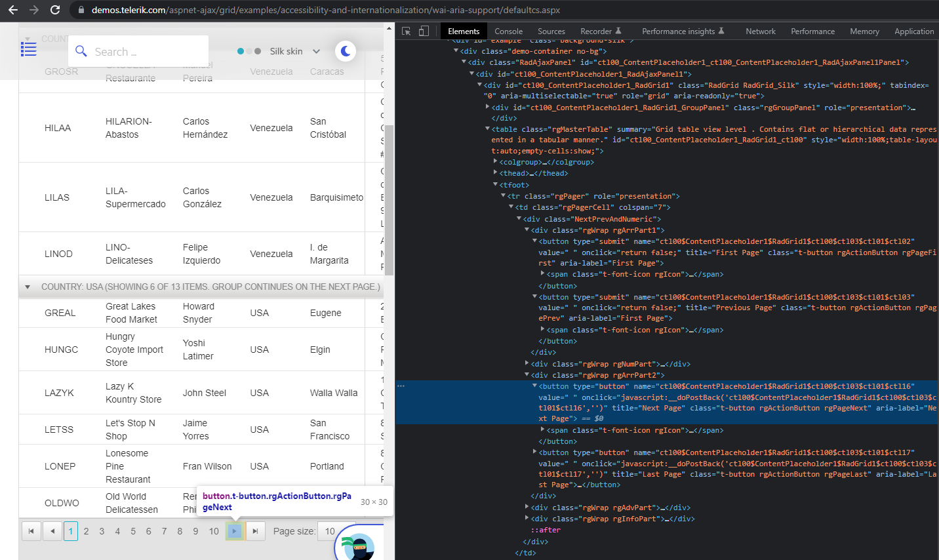This screenshot has width=939, height=560.
Task: Click the Barquisimeto city cell
Action: coord(336,197)
